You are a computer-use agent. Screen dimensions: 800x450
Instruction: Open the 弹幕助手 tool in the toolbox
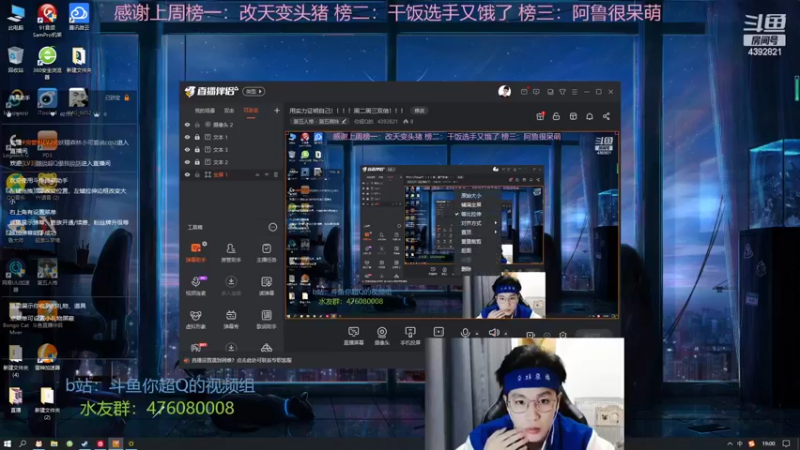(196, 252)
